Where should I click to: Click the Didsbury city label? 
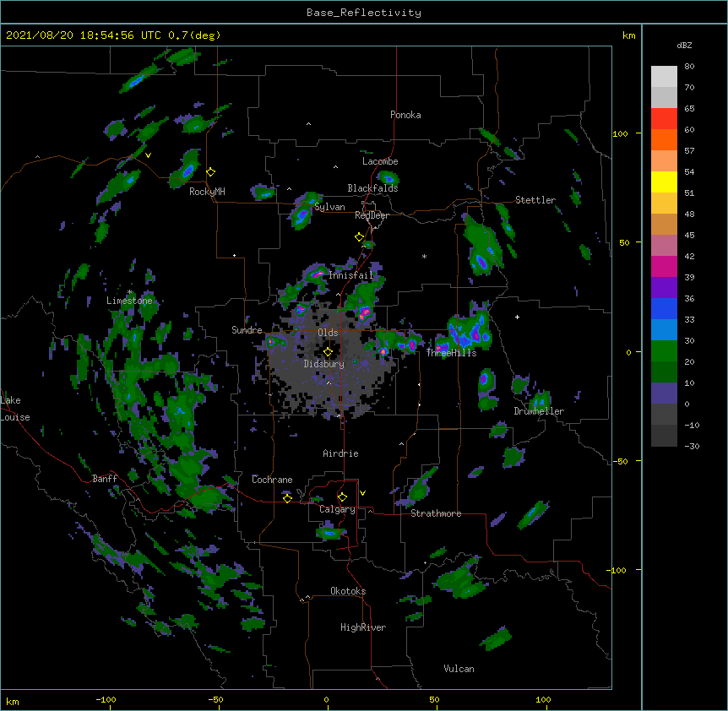click(324, 364)
